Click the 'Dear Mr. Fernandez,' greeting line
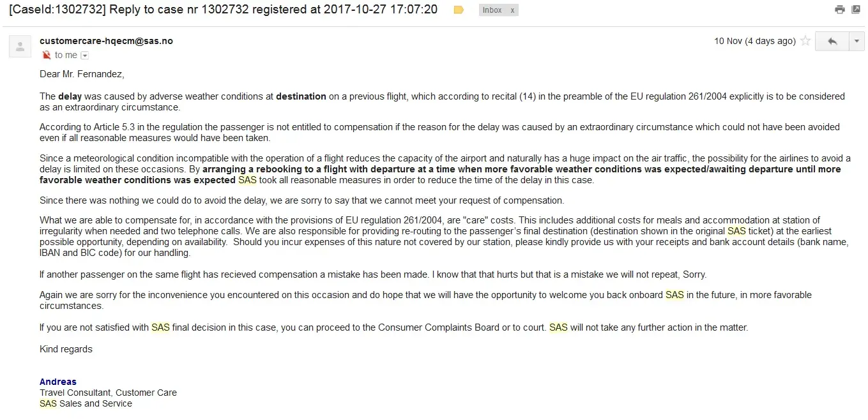 82,74
